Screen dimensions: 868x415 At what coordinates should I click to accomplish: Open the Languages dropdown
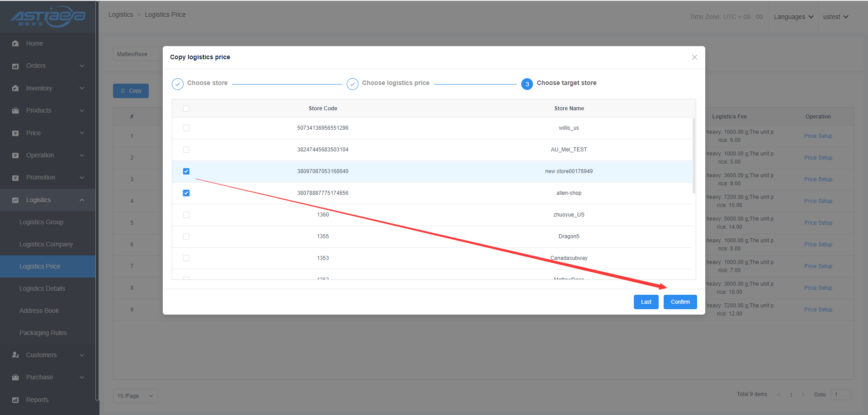point(793,17)
